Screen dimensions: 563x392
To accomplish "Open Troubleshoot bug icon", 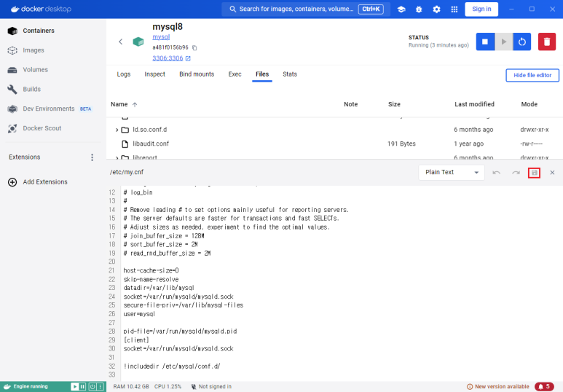I will click(419, 9).
